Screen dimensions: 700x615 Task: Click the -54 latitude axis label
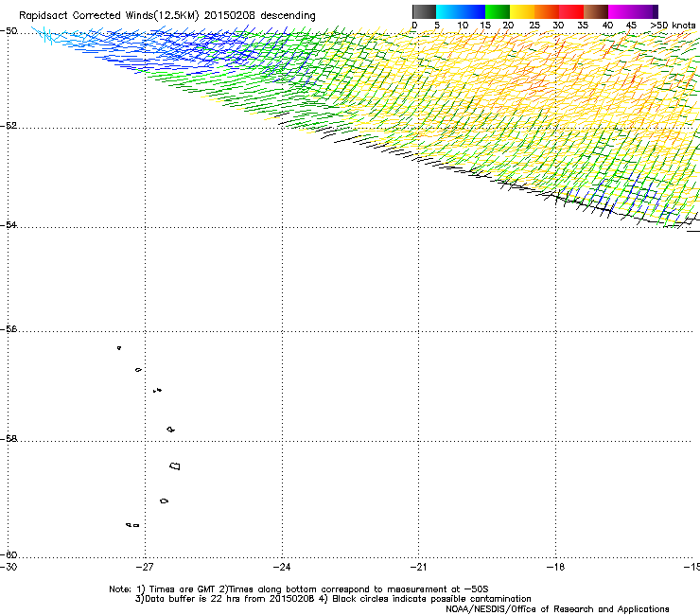tap(9, 224)
